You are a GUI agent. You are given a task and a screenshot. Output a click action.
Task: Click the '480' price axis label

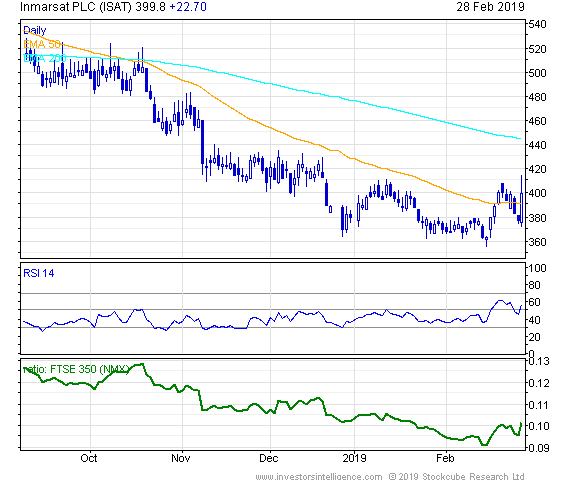(538, 97)
